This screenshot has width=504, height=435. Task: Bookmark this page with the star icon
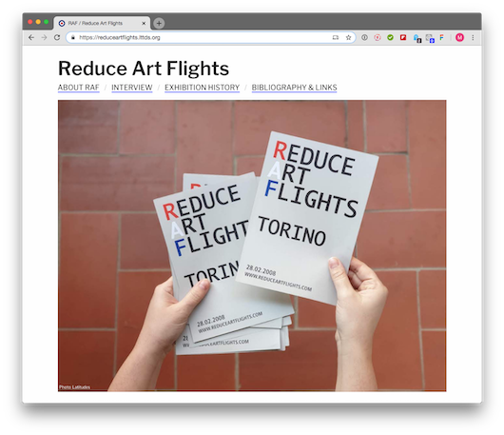(348, 38)
